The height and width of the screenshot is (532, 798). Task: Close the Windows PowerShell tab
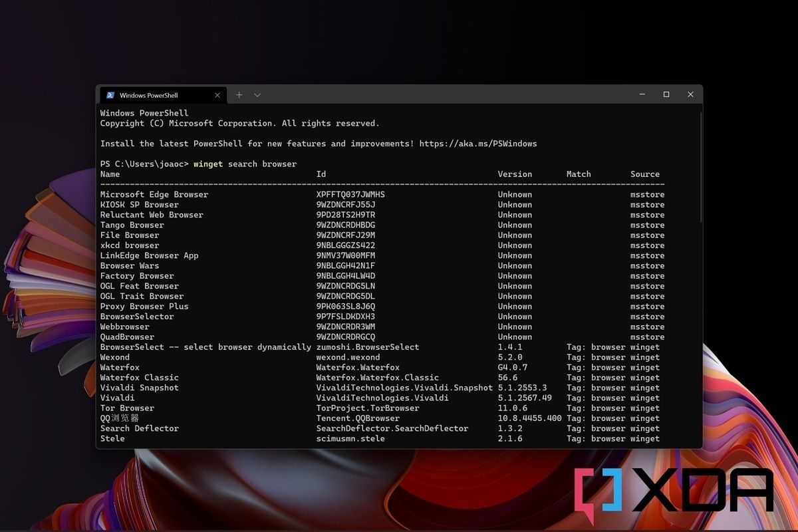(217, 95)
